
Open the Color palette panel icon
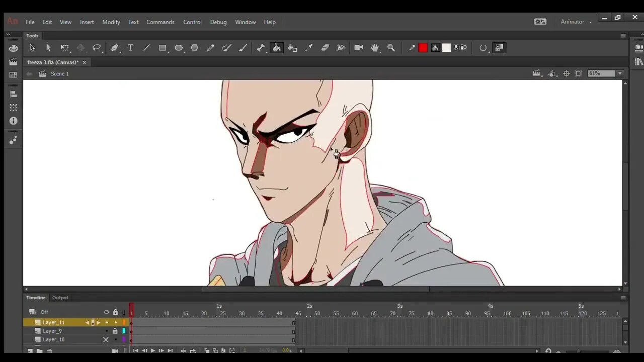tap(13, 48)
